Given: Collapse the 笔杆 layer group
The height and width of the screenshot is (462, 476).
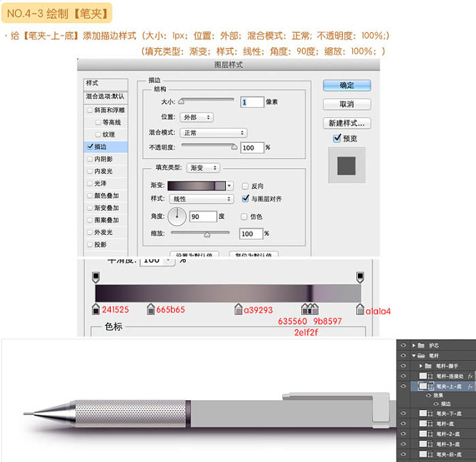Looking at the screenshot, I should click(413, 356).
